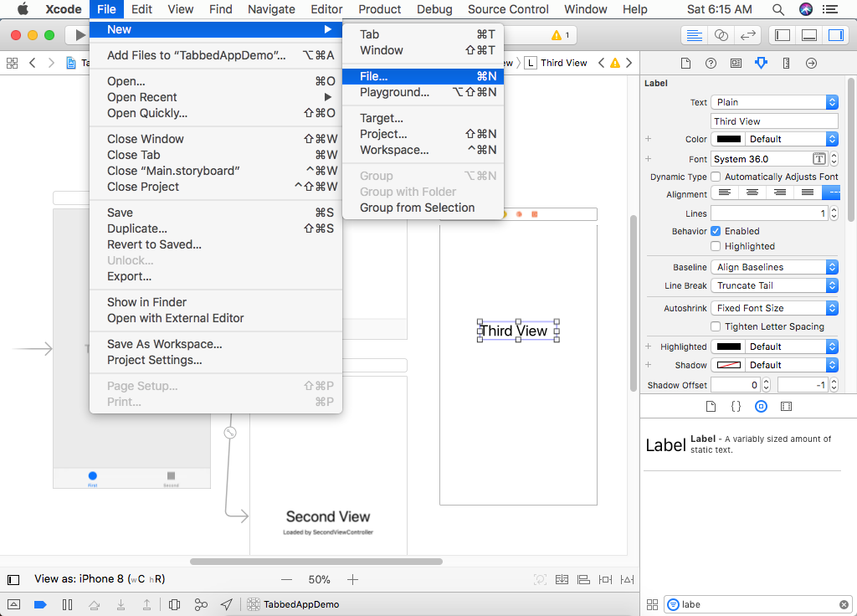
Task: Open Resolve Auto Layout Issues tool
Action: tap(627, 579)
